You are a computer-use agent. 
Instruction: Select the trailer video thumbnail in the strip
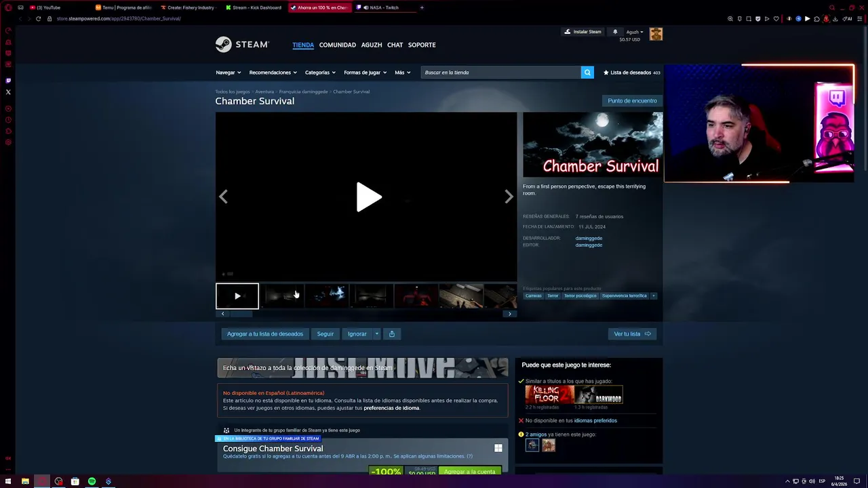point(237,296)
